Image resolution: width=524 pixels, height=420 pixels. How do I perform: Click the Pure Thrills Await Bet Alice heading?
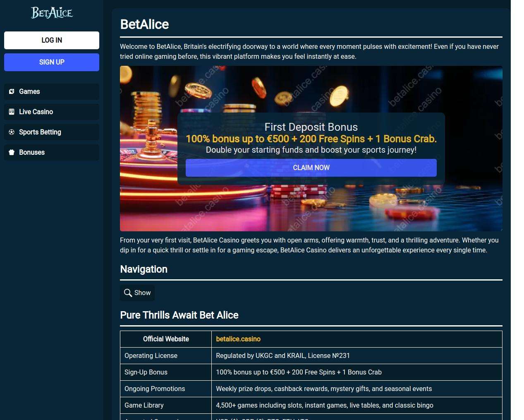point(179,315)
